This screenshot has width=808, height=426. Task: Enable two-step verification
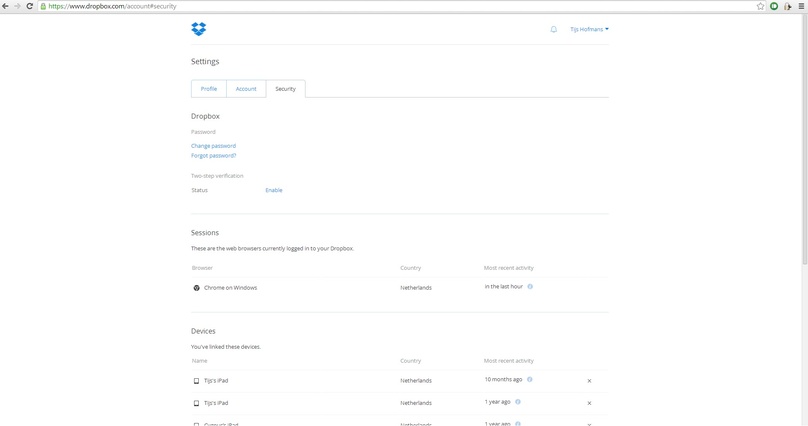[274, 190]
